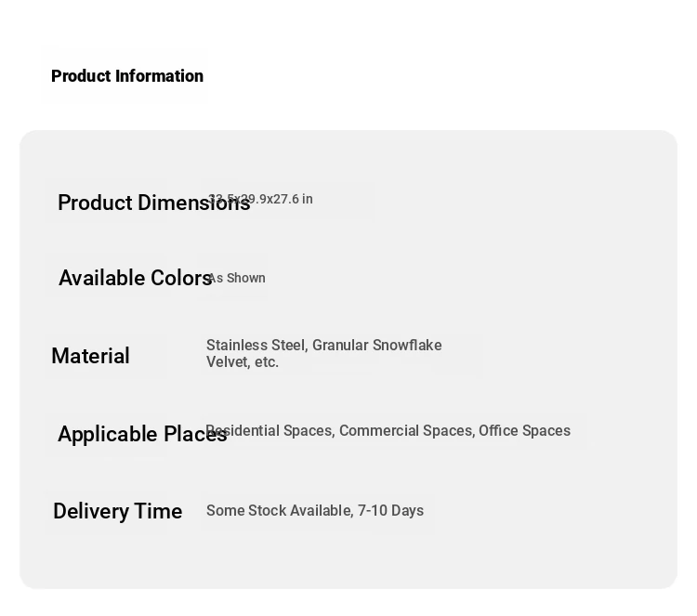
Task: Select the Material label
Action: click(91, 356)
